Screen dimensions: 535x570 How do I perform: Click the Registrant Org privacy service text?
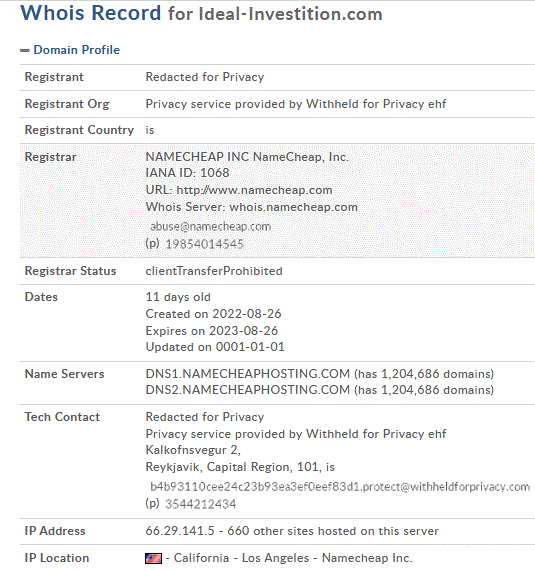296,104
